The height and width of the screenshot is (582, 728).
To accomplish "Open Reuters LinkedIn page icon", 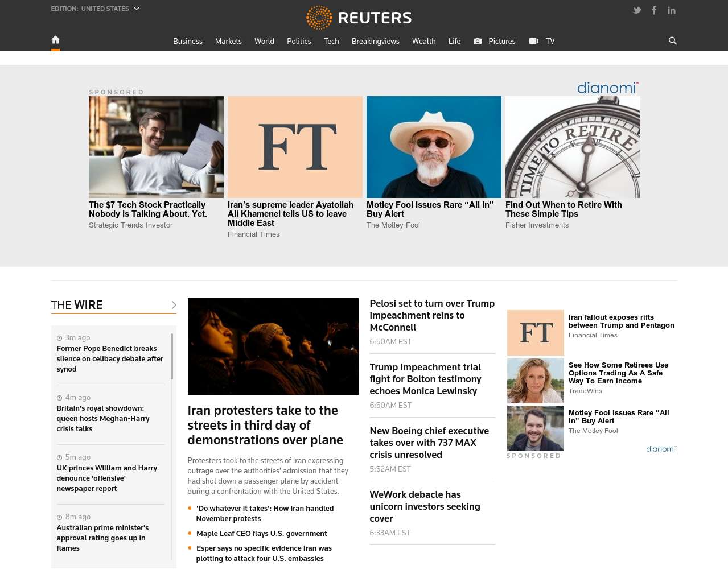I will tap(672, 10).
